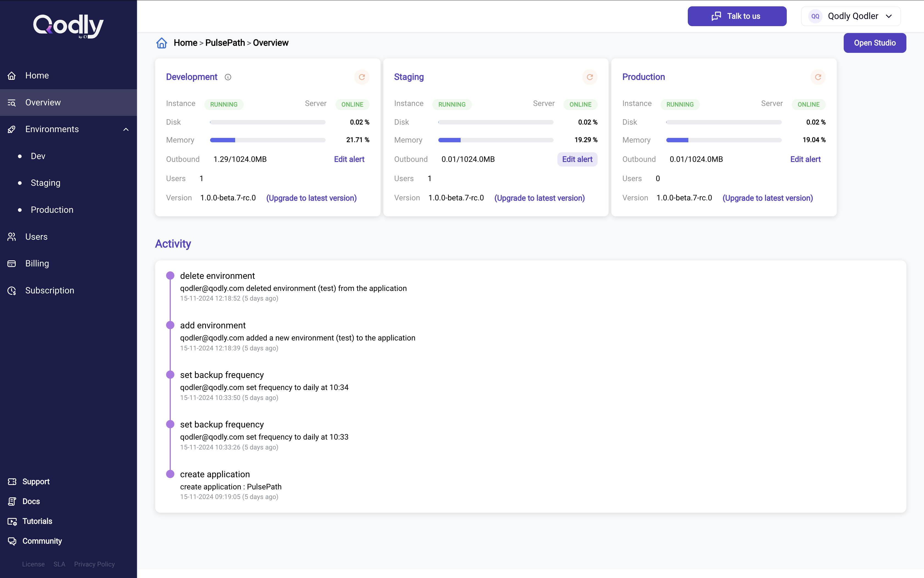
Task: Click the Subscription icon in sidebar
Action: point(12,291)
